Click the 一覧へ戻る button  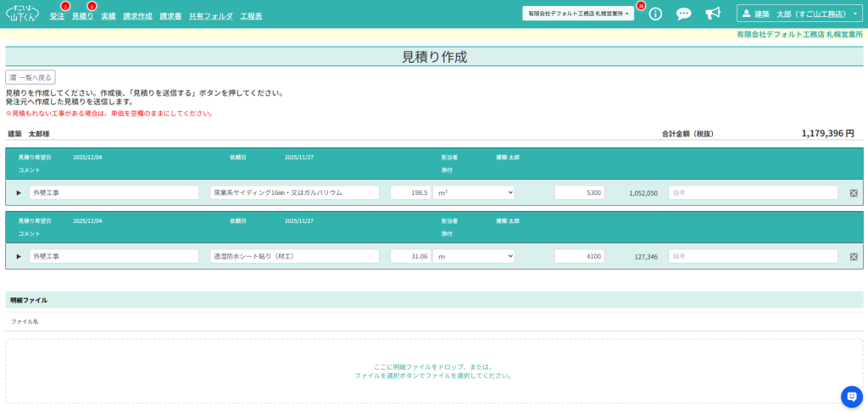31,77
